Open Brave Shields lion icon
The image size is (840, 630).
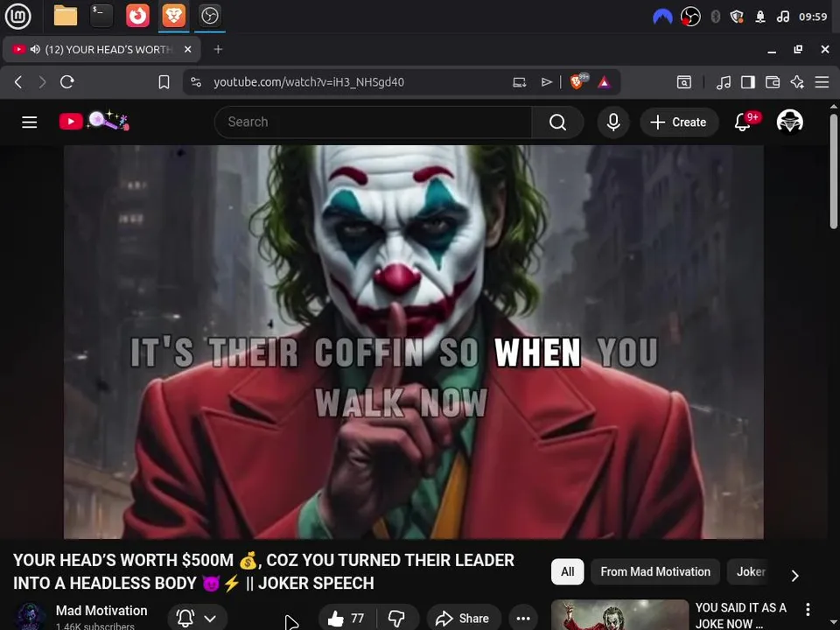click(578, 81)
